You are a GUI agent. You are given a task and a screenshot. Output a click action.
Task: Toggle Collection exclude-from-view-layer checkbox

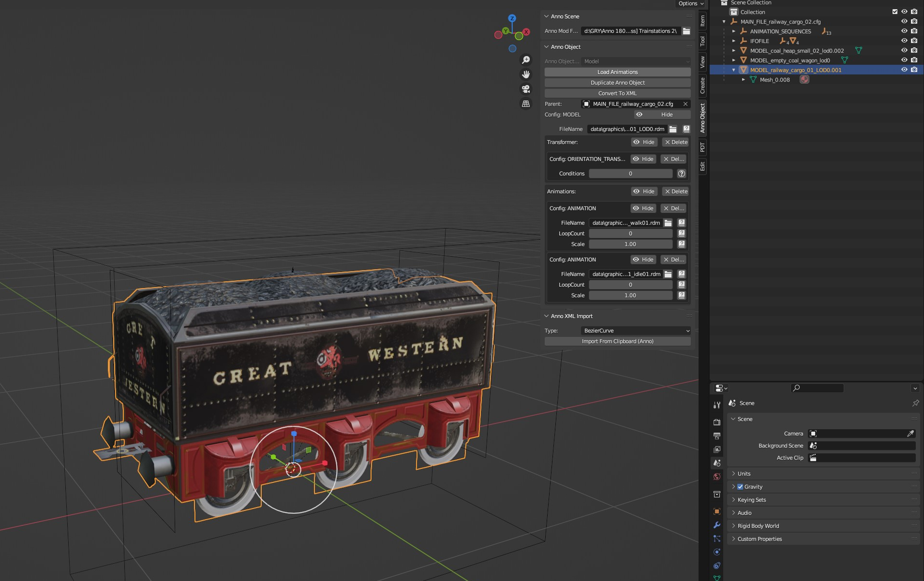(x=895, y=12)
